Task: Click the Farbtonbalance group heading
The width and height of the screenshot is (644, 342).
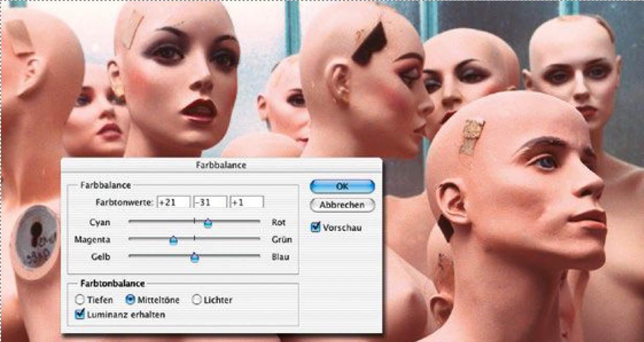Action: click(x=112, y=283)
